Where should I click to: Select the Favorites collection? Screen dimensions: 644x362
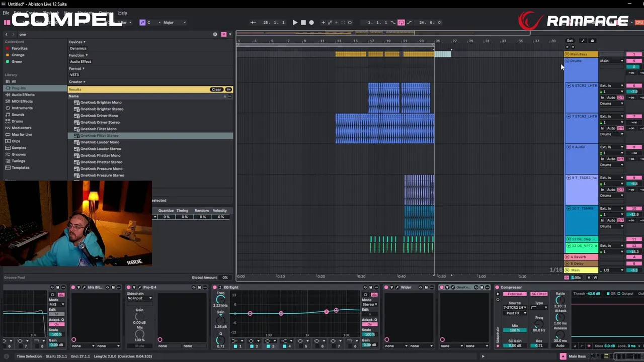(20, 48)
